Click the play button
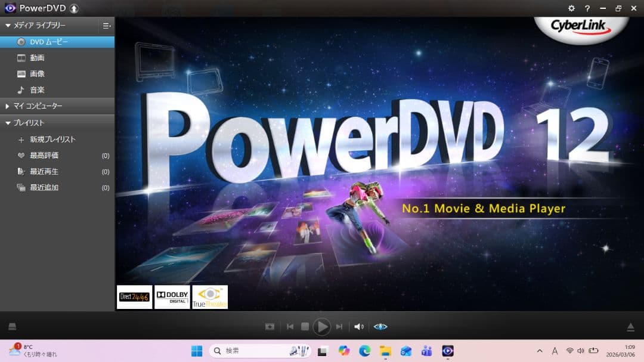This screenshot has height=362, width=644. coord(321,327)
